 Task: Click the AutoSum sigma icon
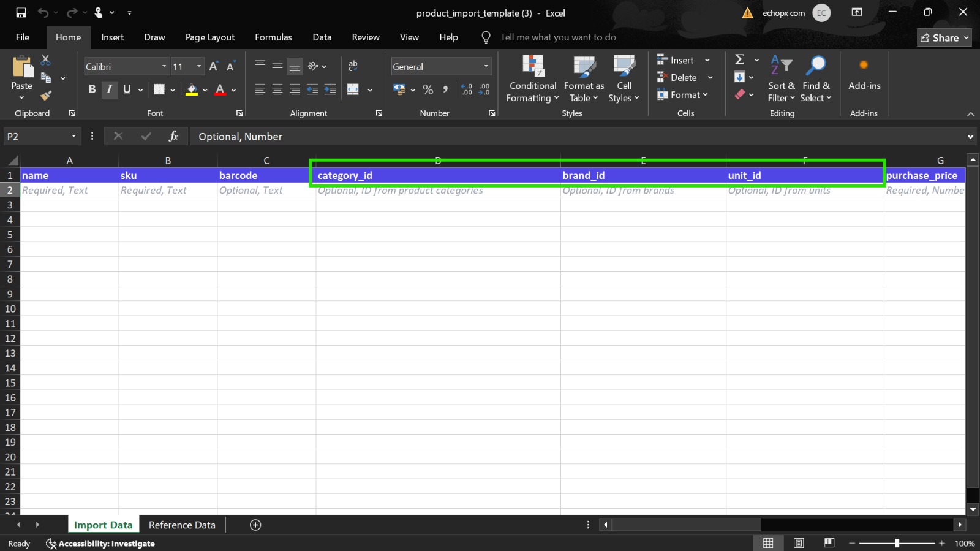pyautogui.click(x=740, y=59)
